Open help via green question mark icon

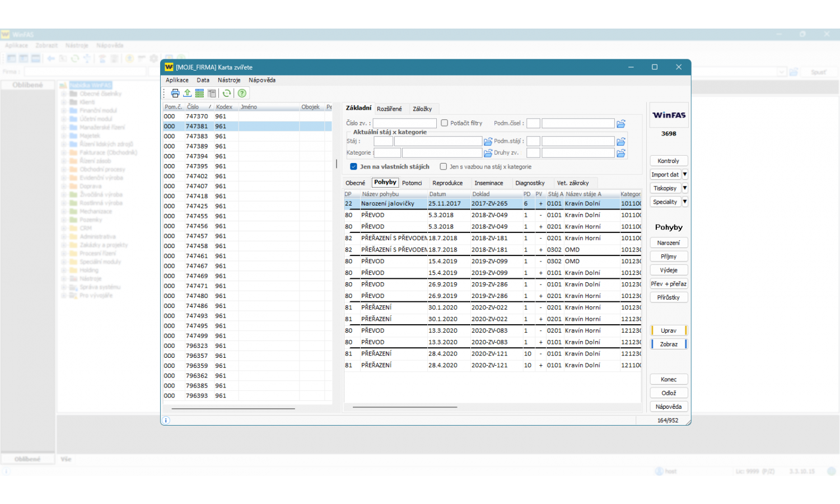[x=242, y=94]
